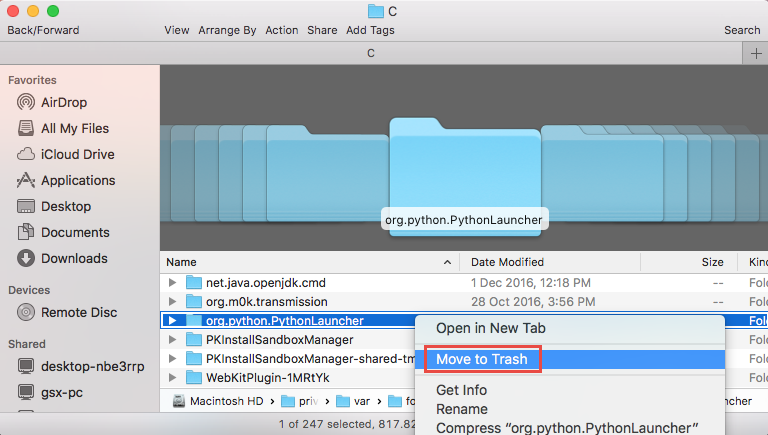Viewport: 768px width, 435px height.
Task: Choose Open in New Tab
Action: pyautogui.click(x=490, y=328)
